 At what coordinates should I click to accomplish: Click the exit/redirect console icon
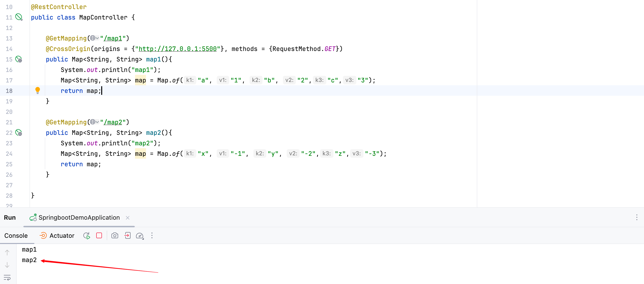click(x=127, y=235)
